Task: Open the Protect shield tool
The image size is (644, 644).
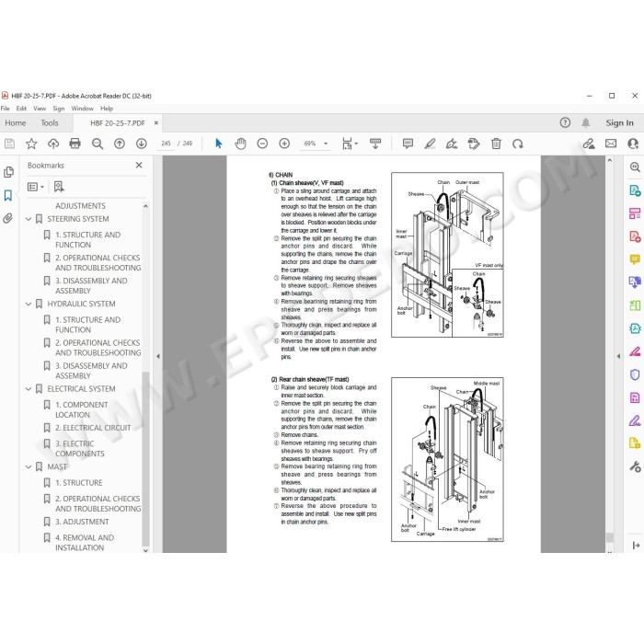Action: (x=635, y=374)
